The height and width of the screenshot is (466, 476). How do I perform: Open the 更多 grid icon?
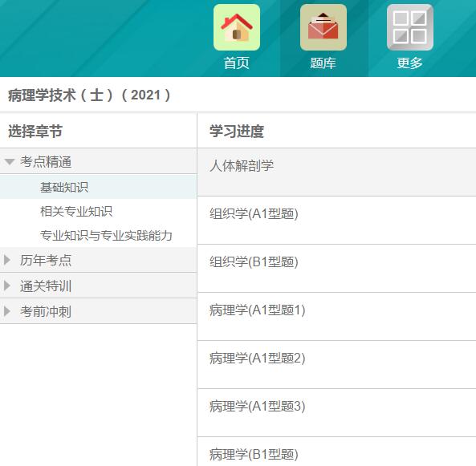[410, 27]
